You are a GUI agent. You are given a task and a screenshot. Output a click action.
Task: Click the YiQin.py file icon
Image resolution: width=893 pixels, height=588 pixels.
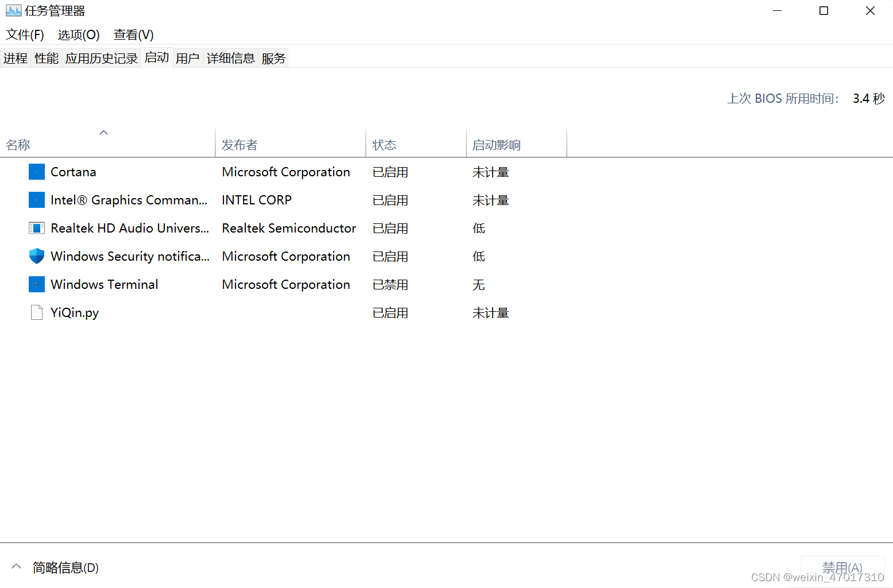pos(37,312)
